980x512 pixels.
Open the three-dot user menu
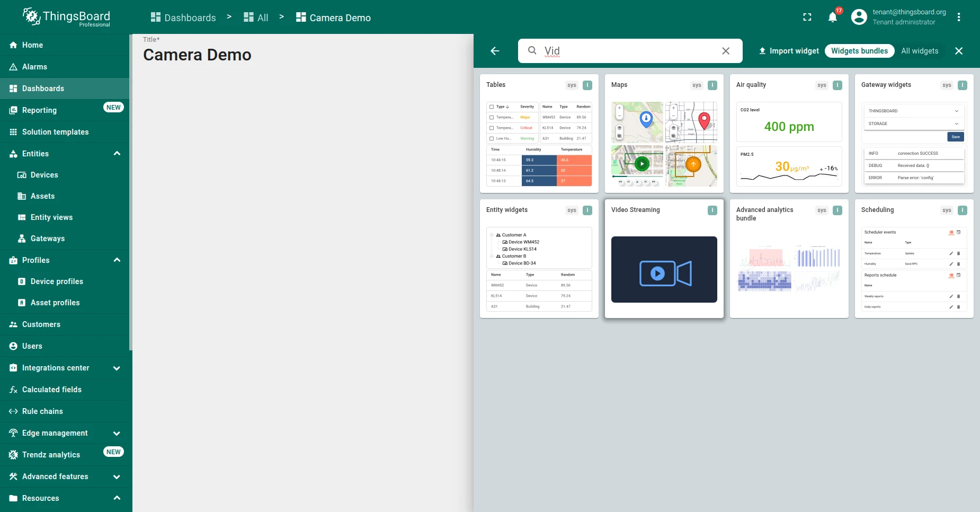pos(959,17)
